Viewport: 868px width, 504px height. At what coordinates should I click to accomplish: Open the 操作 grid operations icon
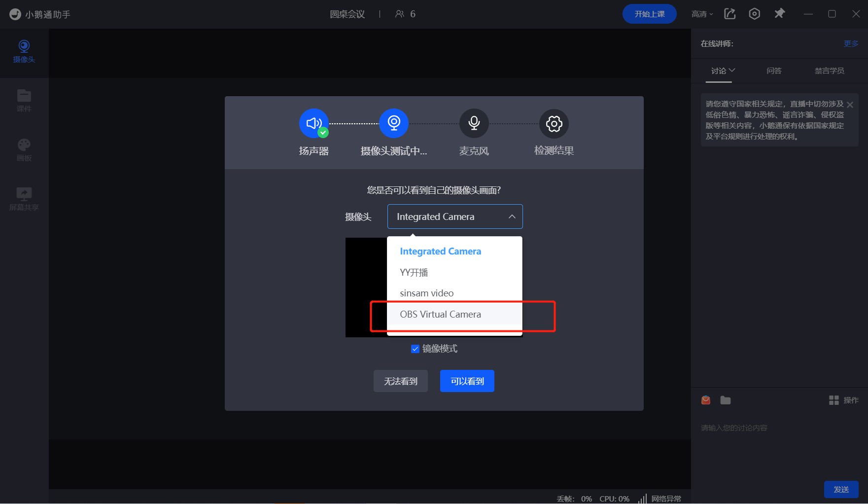pyautogui.click(x=834, y=400)
